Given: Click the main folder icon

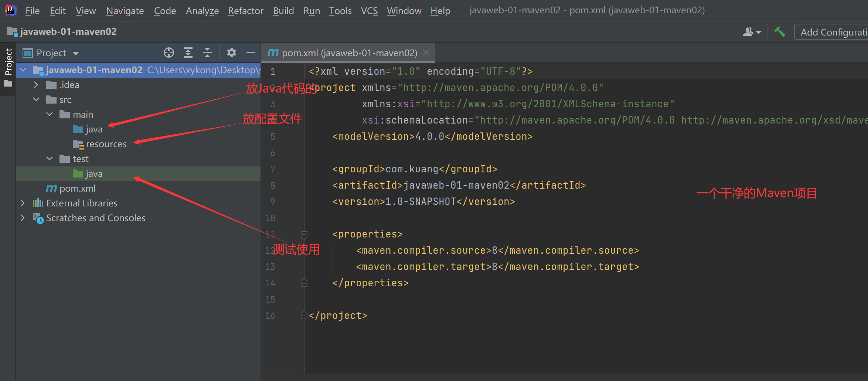Looking at the screenshot, I should tap(65, 115).
